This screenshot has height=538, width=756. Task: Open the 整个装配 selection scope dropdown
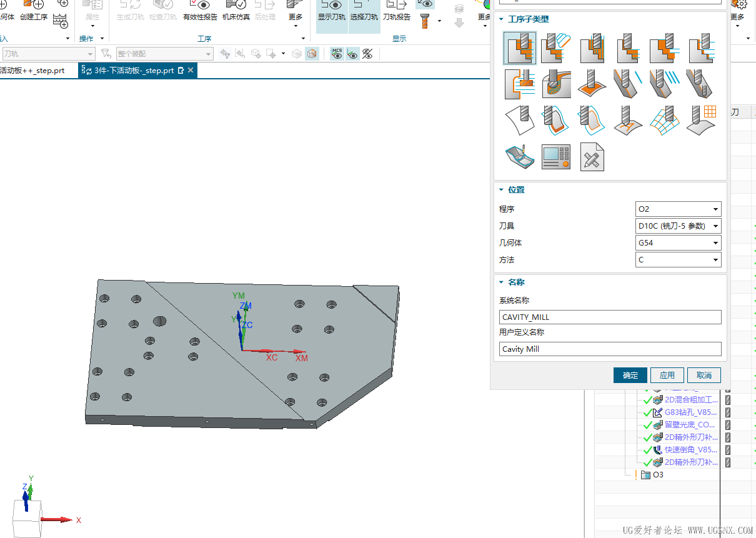click(164, 54)
